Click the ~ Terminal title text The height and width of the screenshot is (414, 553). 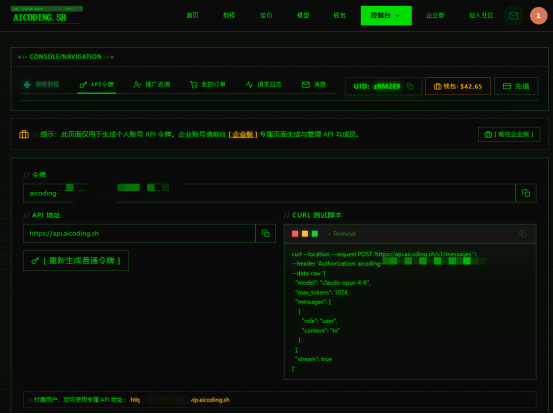(341, 234)
